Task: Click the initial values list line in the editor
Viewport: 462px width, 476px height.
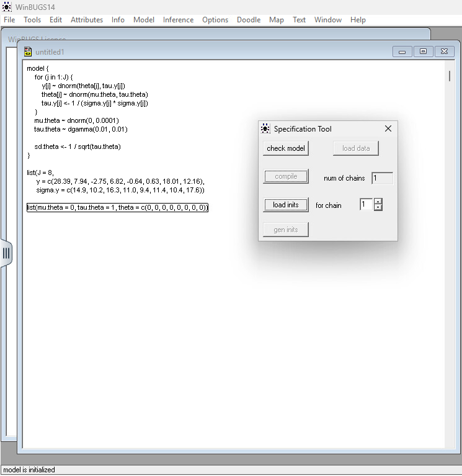Action: [x=117, y=208]
